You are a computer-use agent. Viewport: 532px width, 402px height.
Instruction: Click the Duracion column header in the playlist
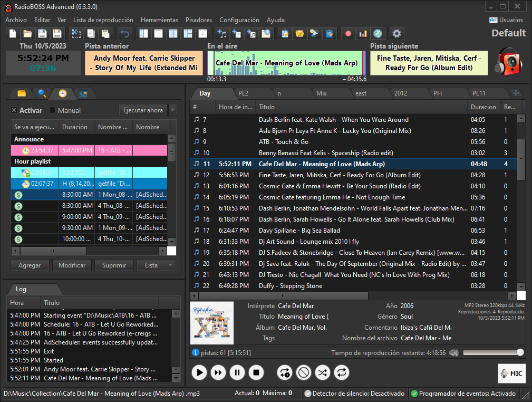click(x=483, y=107)
